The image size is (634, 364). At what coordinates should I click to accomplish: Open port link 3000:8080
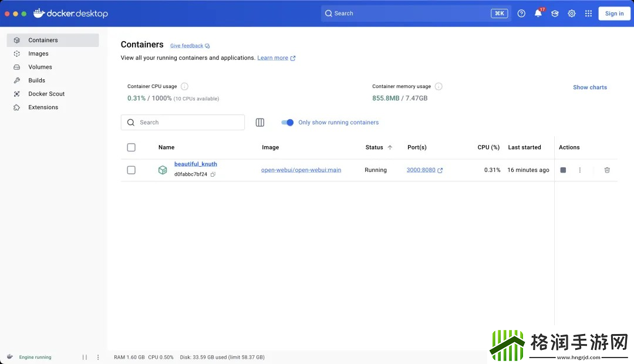coord(421,170)
